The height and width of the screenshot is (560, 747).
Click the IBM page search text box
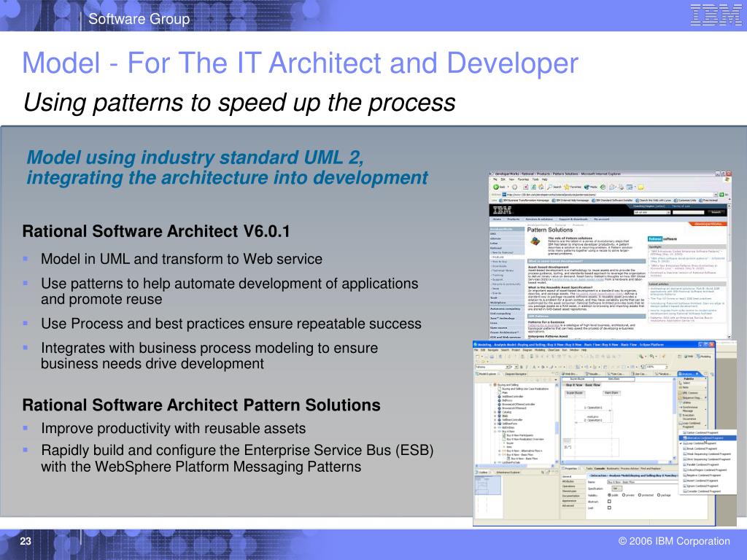(688, 212)
